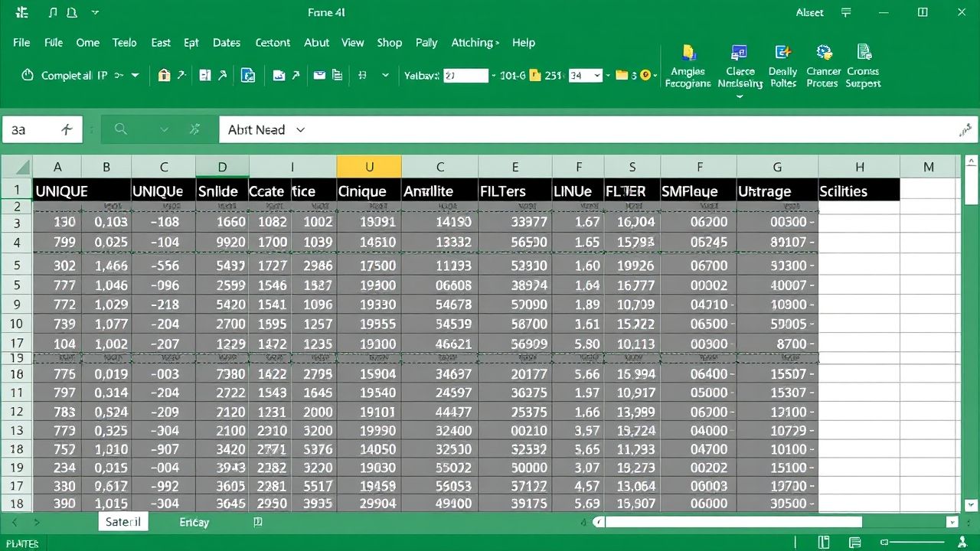
Task: Open the Denlly Poltes ribbon button
Action: tap(782, 67)
